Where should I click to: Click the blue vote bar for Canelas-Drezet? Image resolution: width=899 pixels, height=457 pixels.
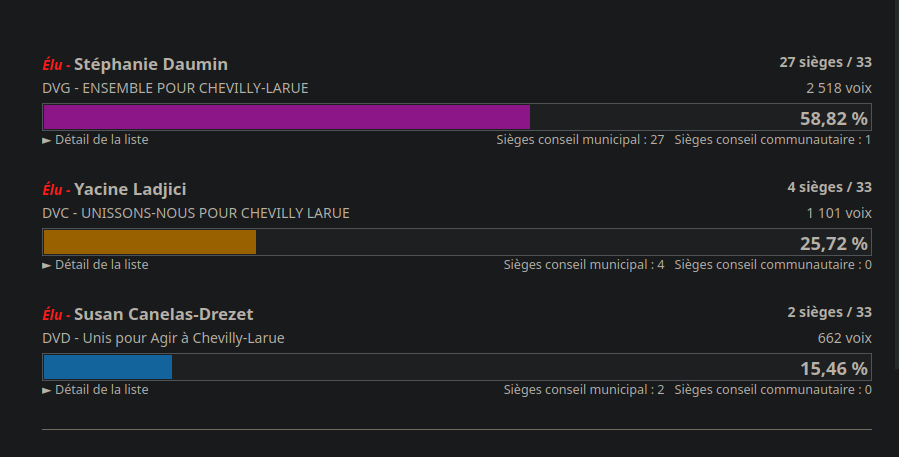point(108,367)
